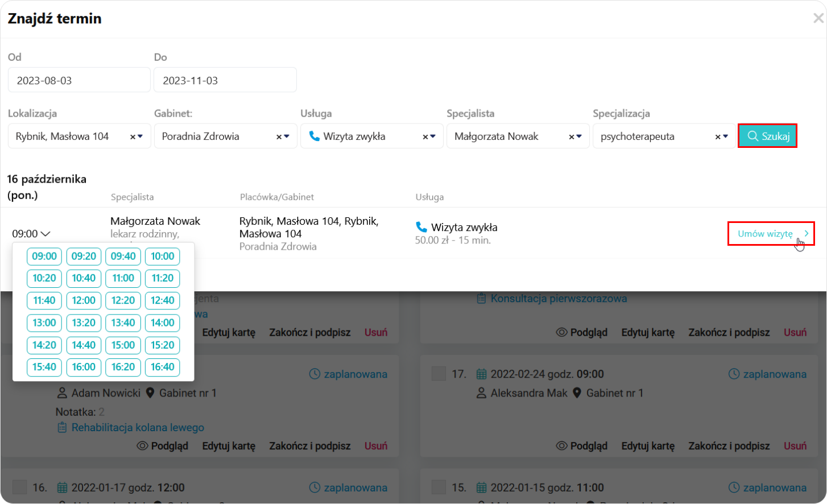Pick the 14:40 time slot
Image resolution: width=827 pixels, height=504 pixels.
[x=84, y=345]
